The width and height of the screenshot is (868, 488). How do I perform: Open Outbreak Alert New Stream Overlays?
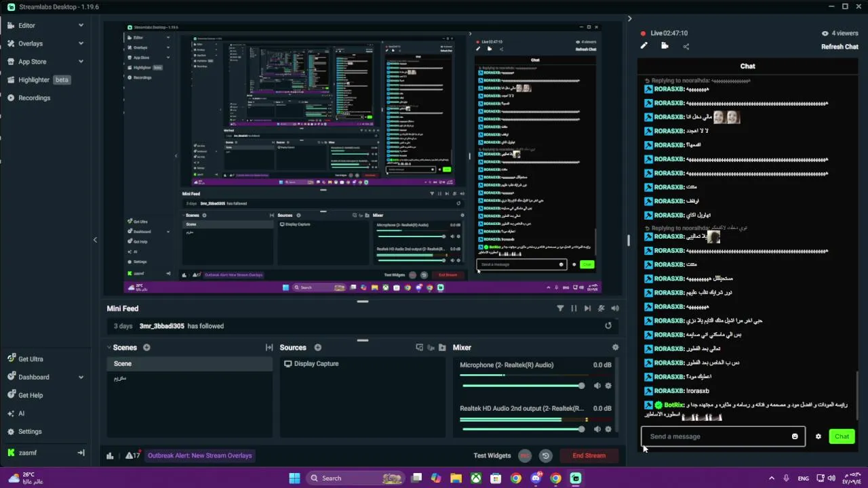point(200,455)
